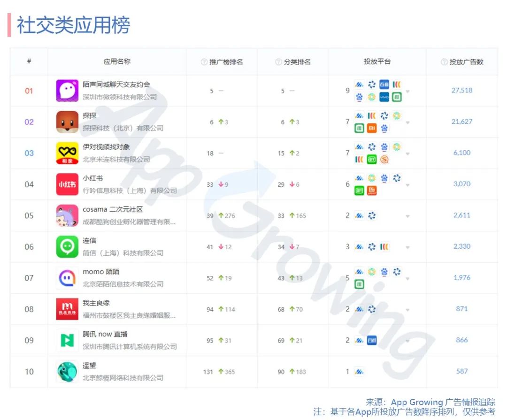Expand platform list arrow in 小红书 row
Screen dimensions: 507x420
pyautogui.click(x=408, y=185)
